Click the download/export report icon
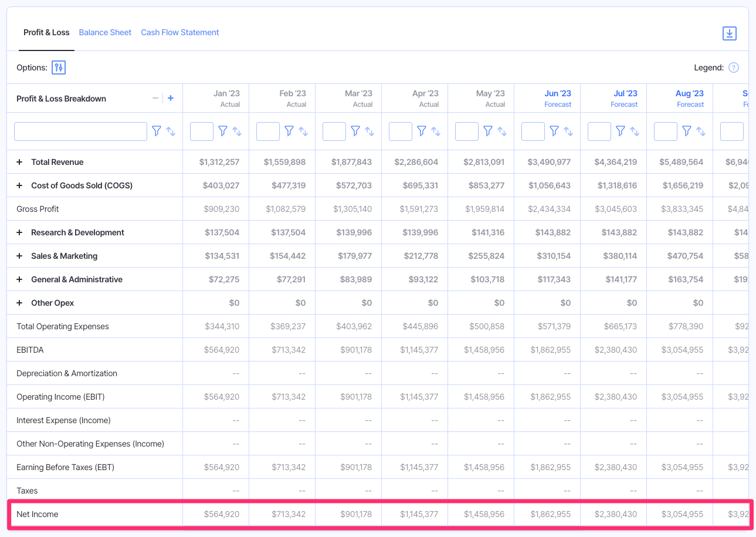The width and height of the screenshot is (756, 537). (x=729, y=33)
